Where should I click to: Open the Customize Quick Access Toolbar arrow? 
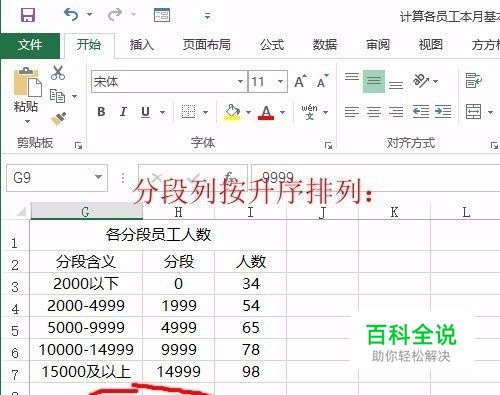point(207,16)
